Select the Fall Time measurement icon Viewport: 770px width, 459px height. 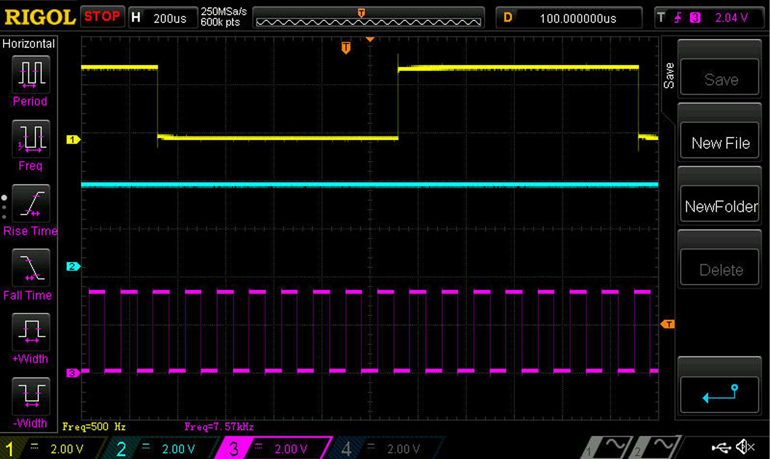click(x=30, y=268)
